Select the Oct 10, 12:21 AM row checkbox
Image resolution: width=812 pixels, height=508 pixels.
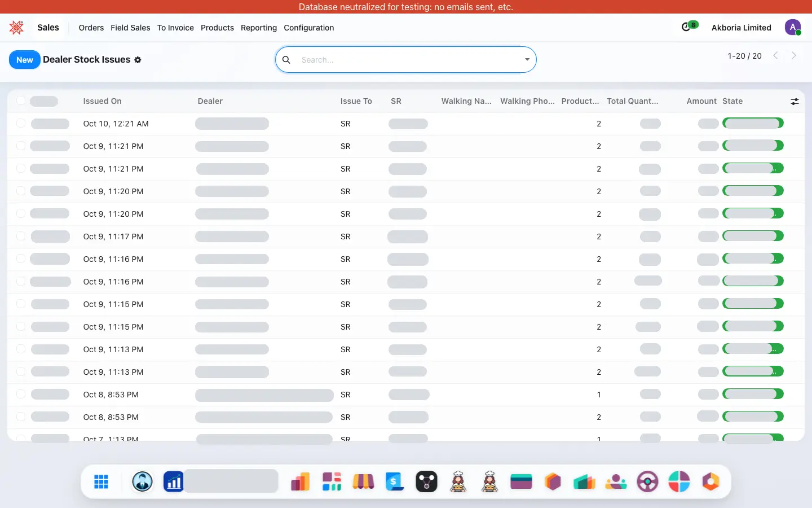(x=21, y=123)
